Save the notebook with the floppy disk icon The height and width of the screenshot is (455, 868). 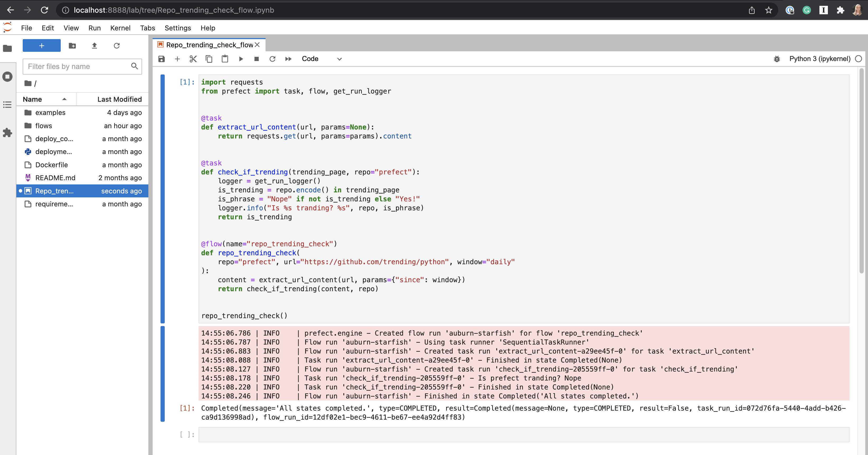[x=161, y=59]
